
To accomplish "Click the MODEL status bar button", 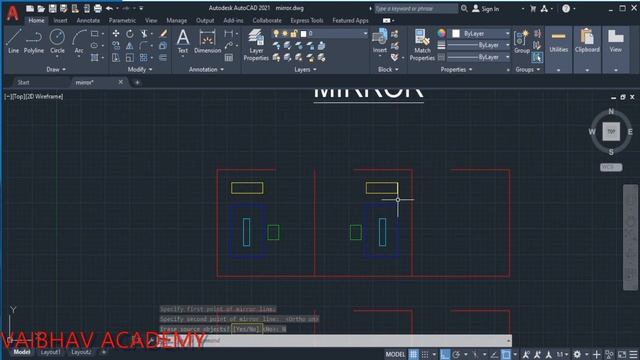I will click(395, 354).
